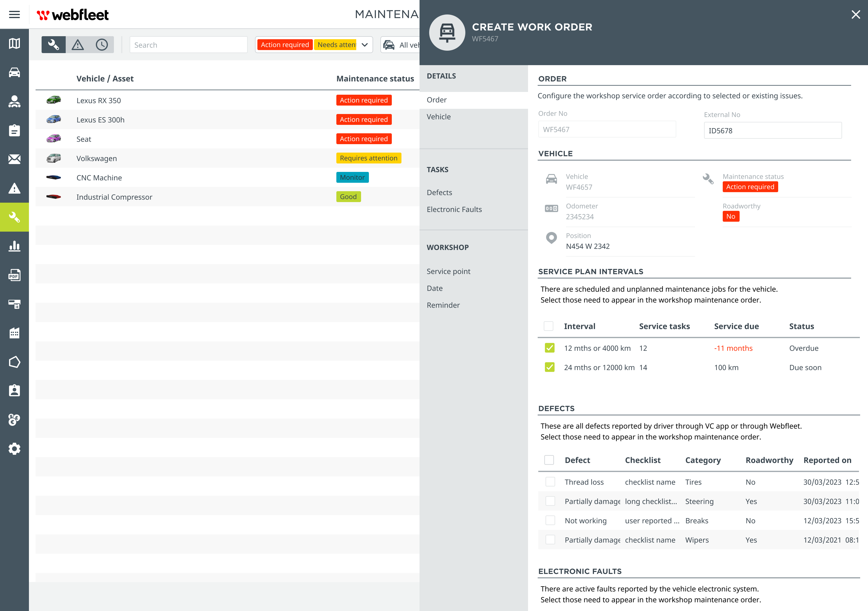Open the reports bar chart icon
The width and height of the screenshot is (868, 611).
[x=14, y=246]
